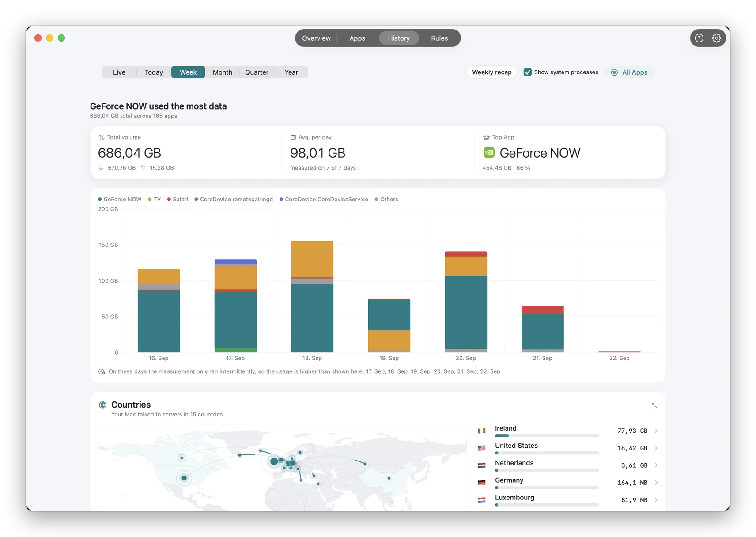This screenshot has height=537, width=756.
Task: Click the All Apps filter icon
Action: point(614,72)
